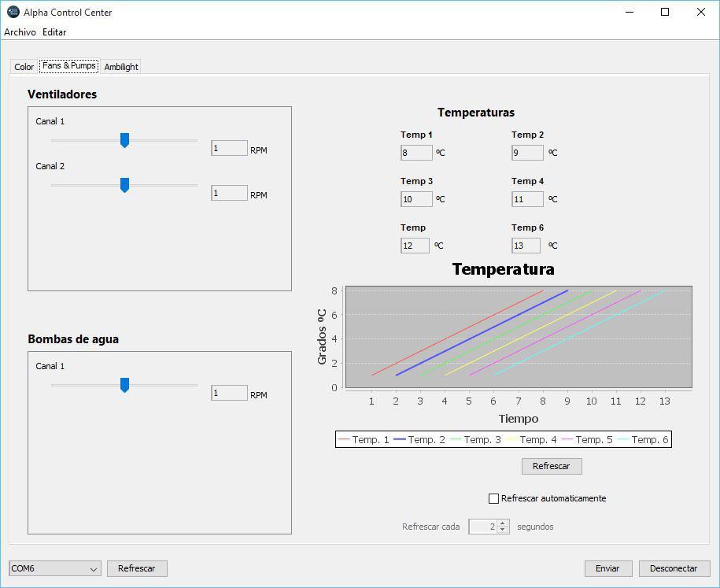This screenshot has height=588, width=720.
Task: Click the Temp 1 temperature field
Action: tap(416, 153)
